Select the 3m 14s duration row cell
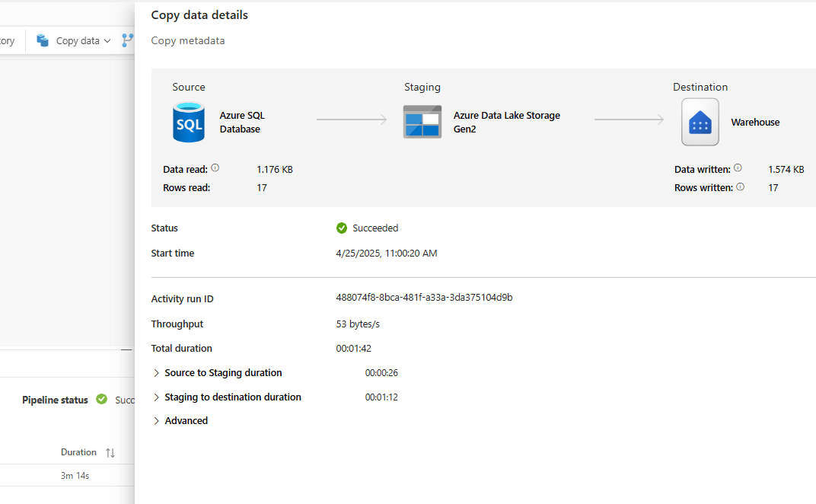816x504 pixels. tap(75, 476)
